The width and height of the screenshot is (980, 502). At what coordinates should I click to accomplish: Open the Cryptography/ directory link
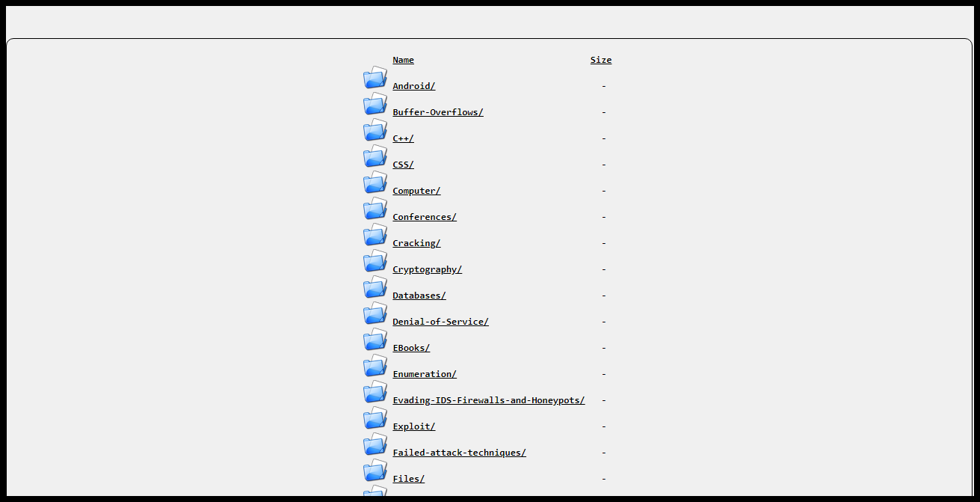[x=427, y=269]
